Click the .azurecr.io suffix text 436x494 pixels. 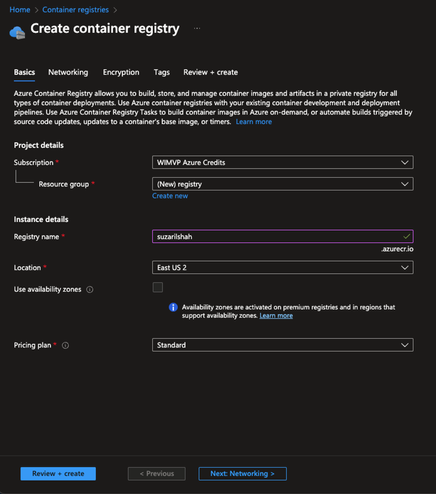tap(397, 249)
